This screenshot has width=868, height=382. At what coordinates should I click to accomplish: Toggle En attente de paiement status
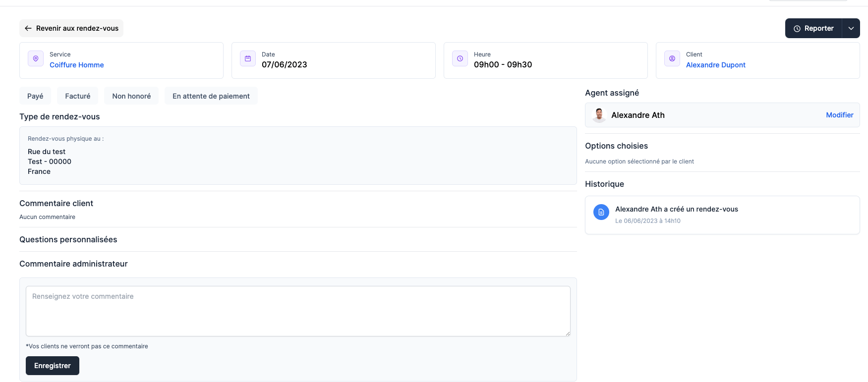click(211, 96)
